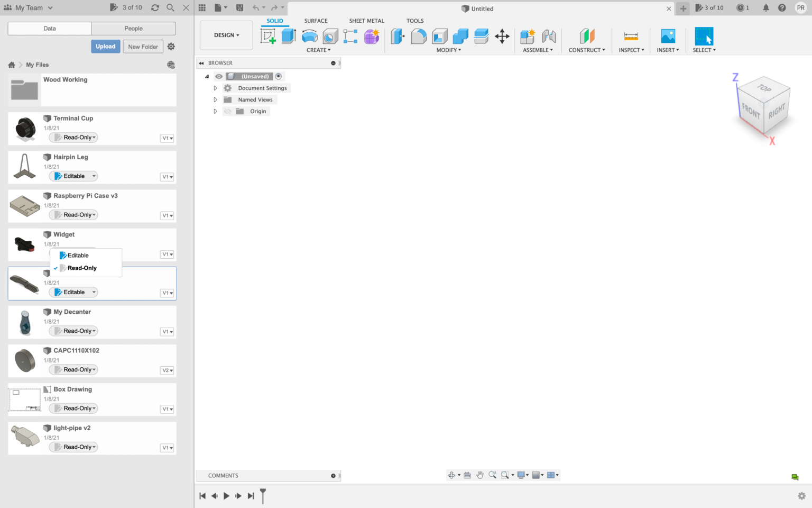Select the Create Sketch tool
The width and height of the screenshot is (812, 508).
[268, 36]
